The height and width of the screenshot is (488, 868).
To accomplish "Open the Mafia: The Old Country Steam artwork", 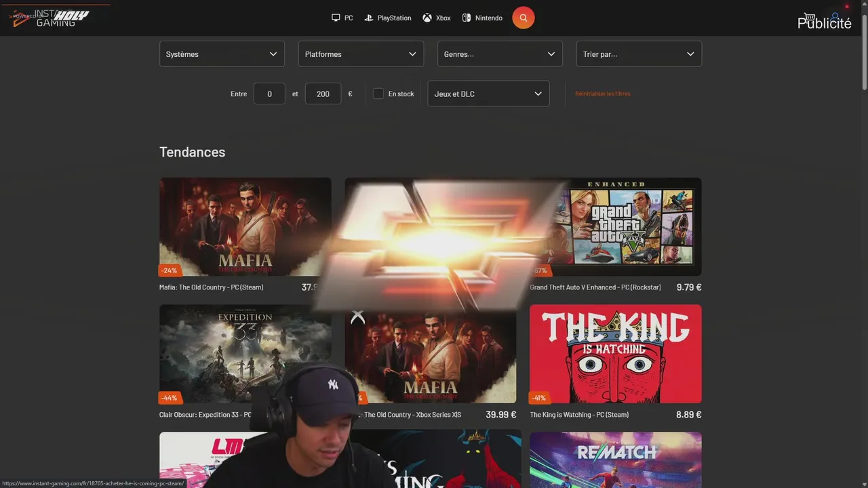I will (245, 226).
